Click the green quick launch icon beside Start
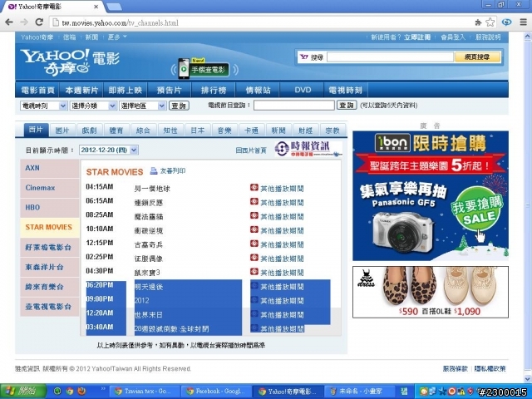Screen dimensions: 532x399 [58, 392]
